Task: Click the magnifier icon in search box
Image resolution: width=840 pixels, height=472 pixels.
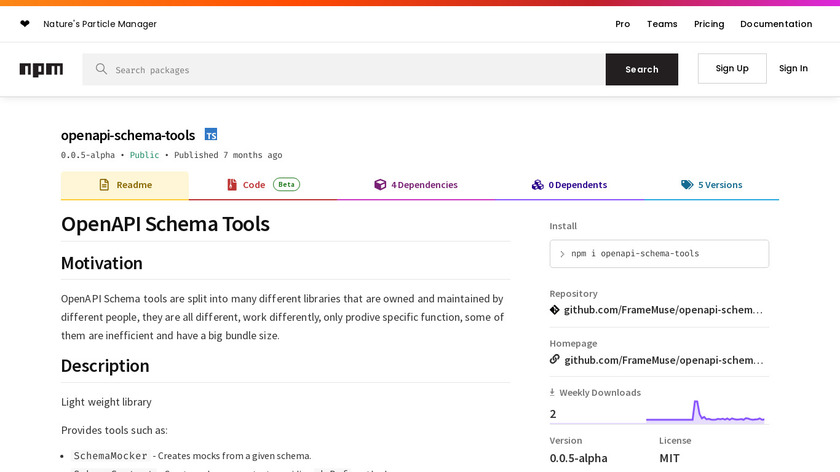Action: [x=101, y=69]
